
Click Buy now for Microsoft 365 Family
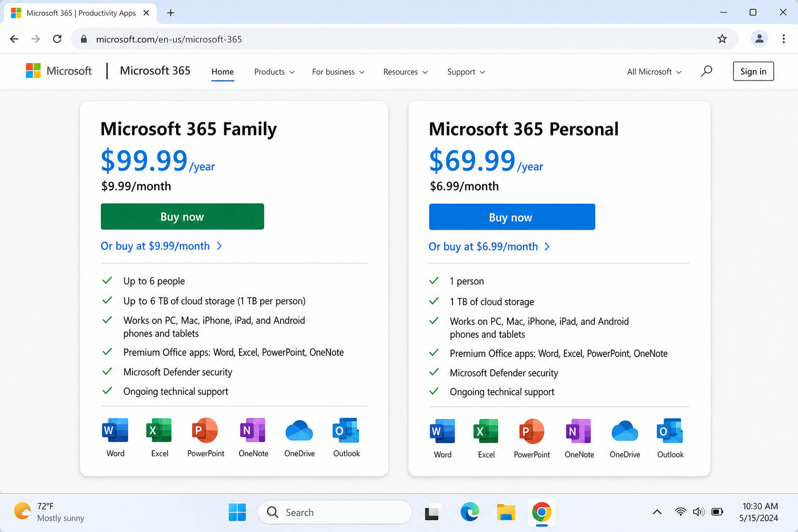(182, 217)
